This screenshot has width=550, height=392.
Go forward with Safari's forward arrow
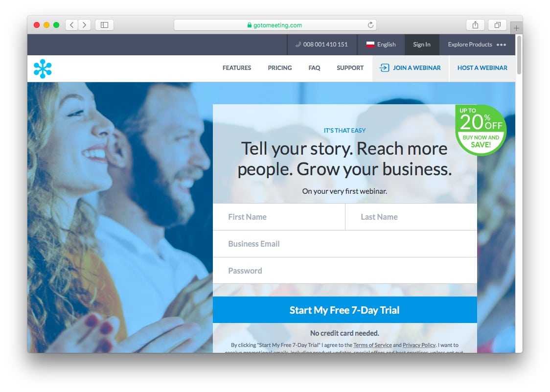[85, 25]
